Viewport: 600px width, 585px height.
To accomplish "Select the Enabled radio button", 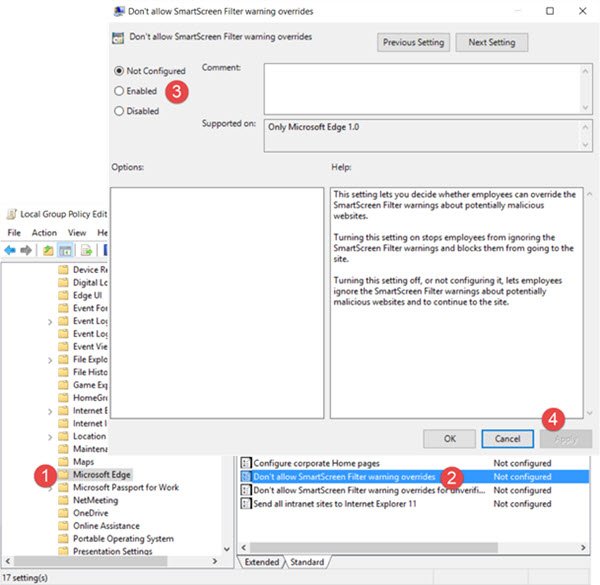I will (x=119, y=91).
